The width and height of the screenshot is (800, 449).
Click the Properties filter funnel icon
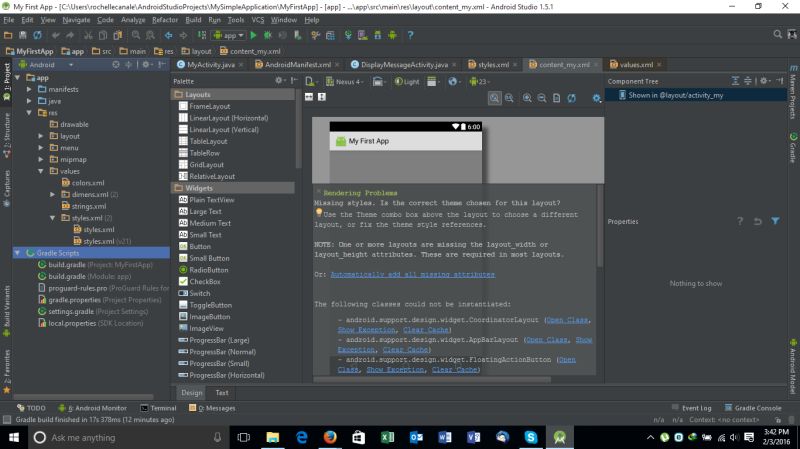tap(776, 221)
